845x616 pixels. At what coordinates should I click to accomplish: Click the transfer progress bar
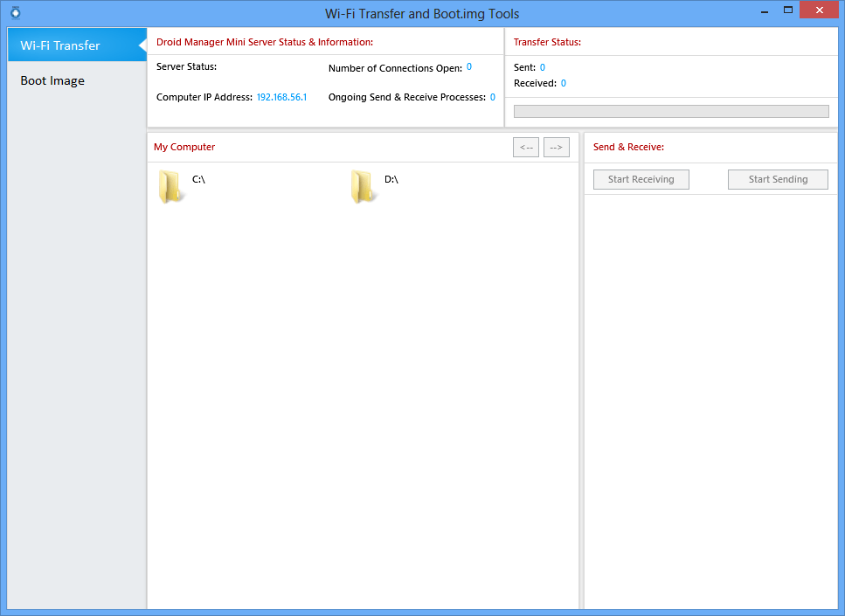pos(670,111)
